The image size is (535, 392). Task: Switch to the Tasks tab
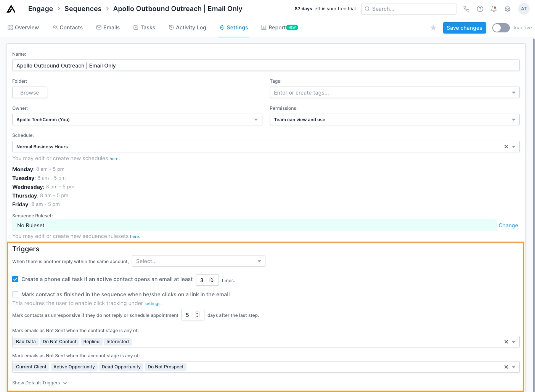pos(144,27)
